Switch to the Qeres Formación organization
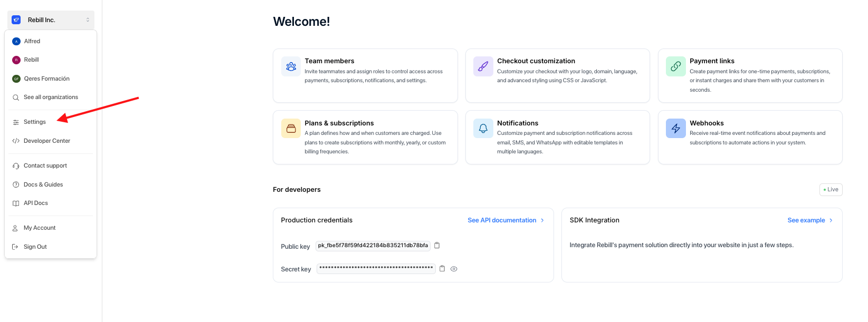This screenshot has width=868, height=322. click(x=51, y=79)
